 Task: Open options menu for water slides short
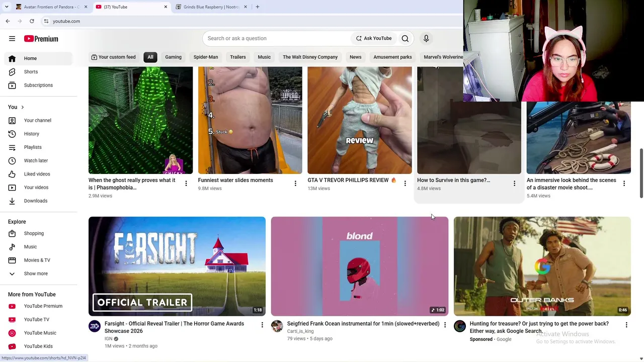pos(295,184)
